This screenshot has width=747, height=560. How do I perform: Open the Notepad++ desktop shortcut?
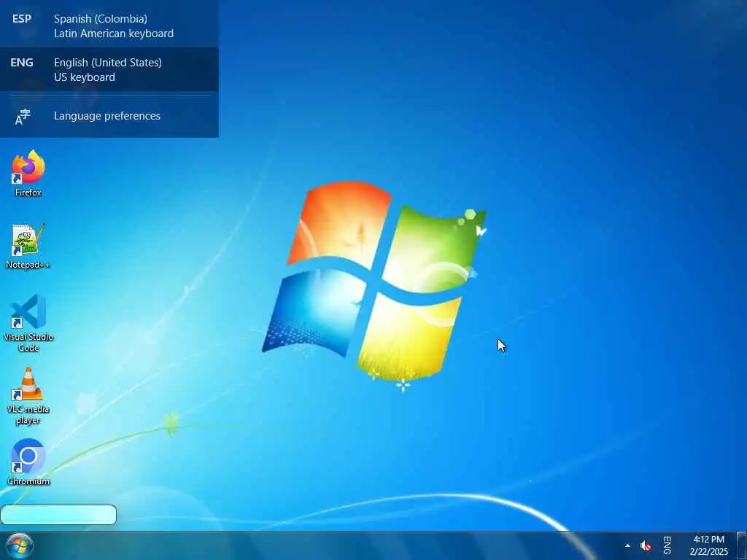click(x=28, y=246)
